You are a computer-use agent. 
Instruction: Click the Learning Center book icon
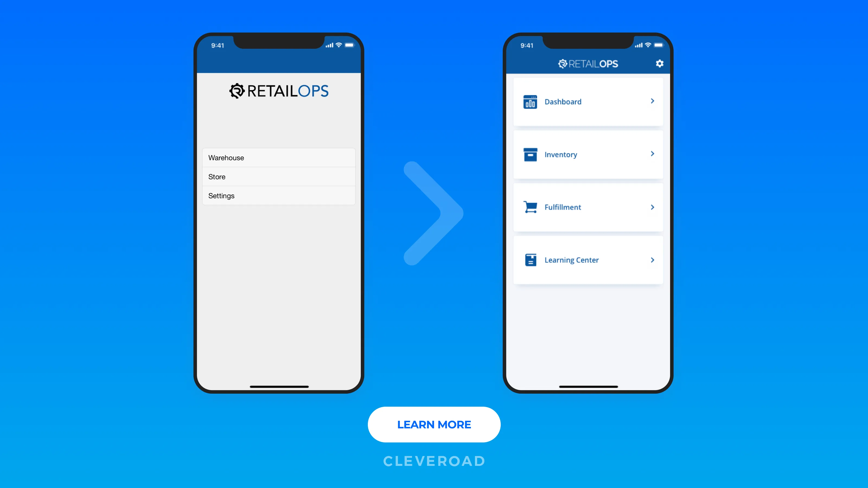click(531, 260)
